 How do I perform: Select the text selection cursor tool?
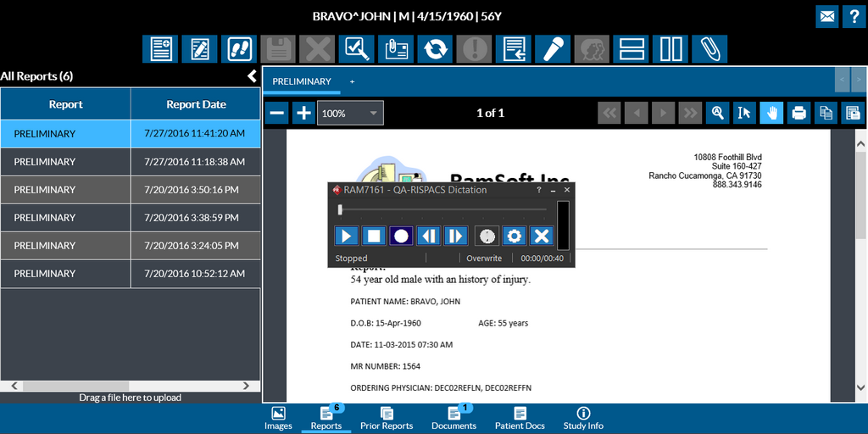click(x=744, y=113)
